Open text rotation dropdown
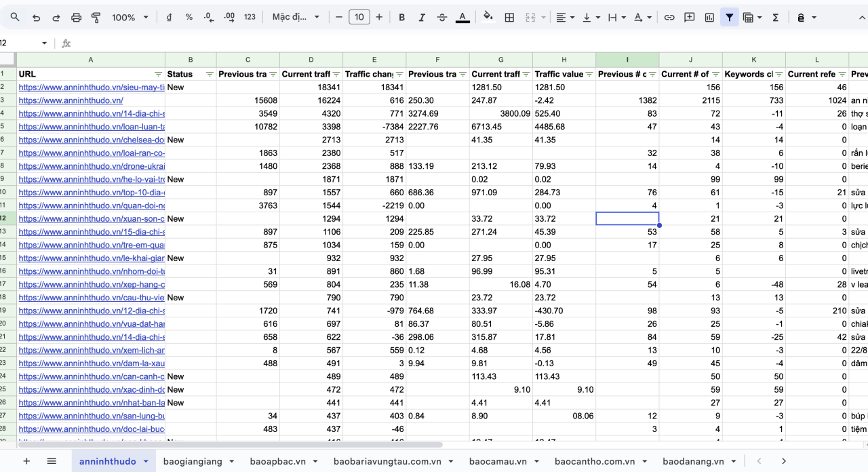The width and height of the screenshot is (868, 472). (x=642, y=17)
